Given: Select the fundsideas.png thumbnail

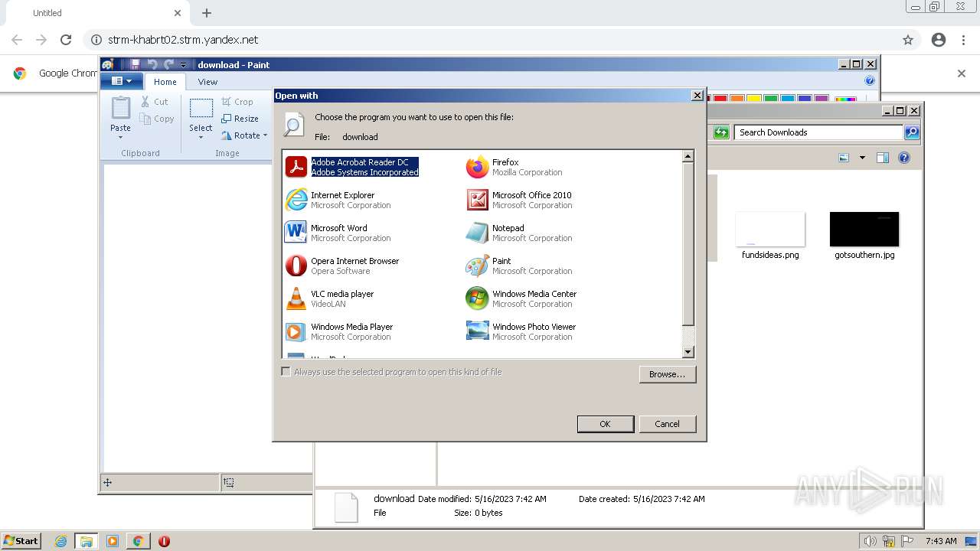Looking at the screenshot, I should point(770,230).
